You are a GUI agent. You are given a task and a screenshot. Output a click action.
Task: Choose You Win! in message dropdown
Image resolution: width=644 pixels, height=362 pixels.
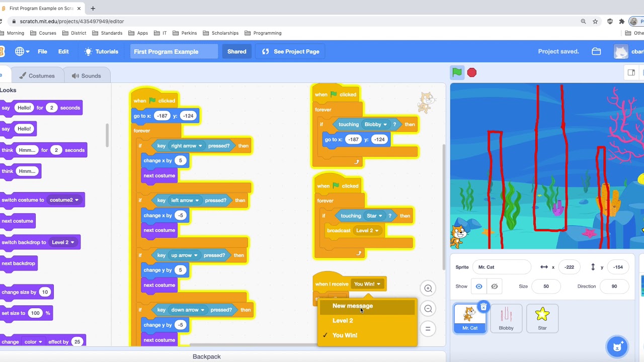click(367, 335)
